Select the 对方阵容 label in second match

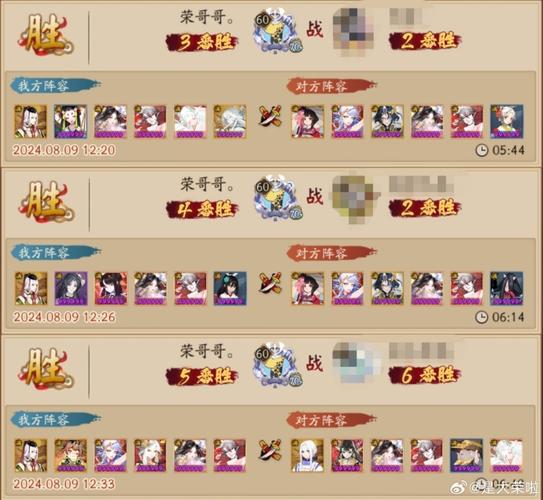tap(331, 253)
